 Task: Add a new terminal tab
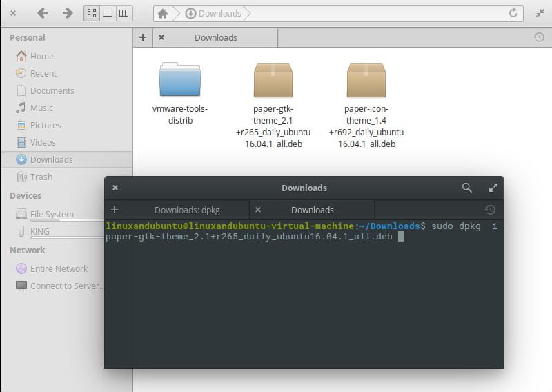pos(115,210)
